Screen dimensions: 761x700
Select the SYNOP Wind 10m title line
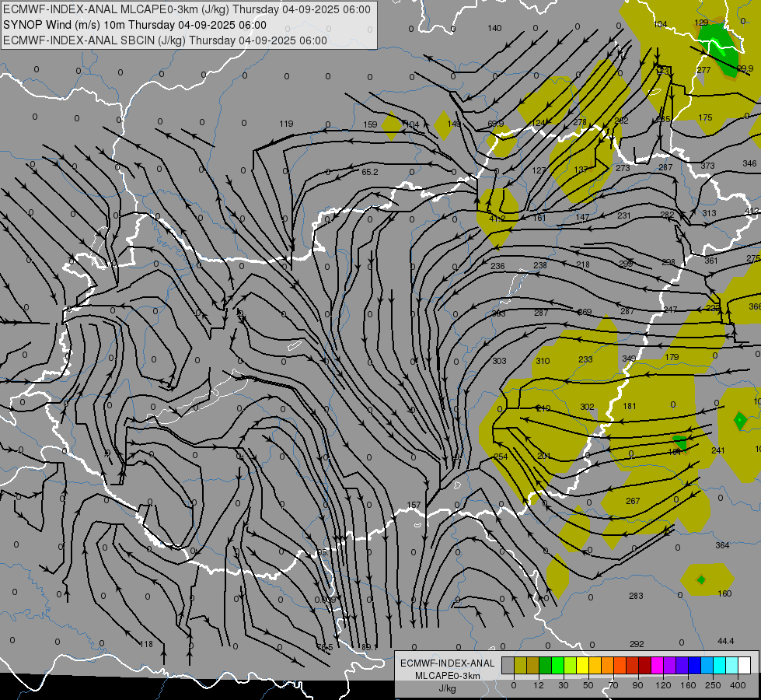pos(135,25)
